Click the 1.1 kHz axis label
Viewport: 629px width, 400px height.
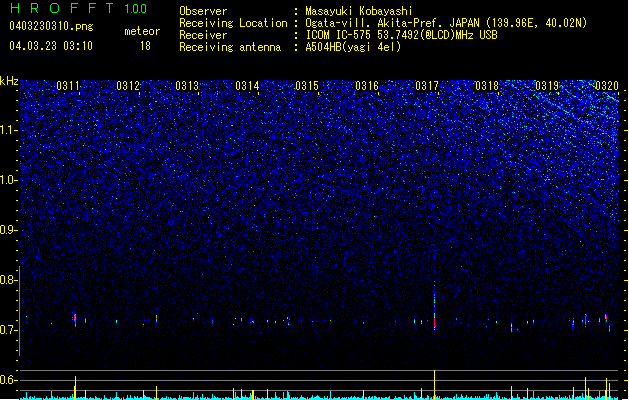coord(9,130)
